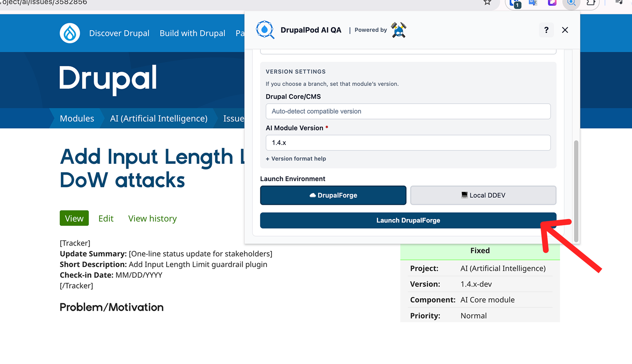This screenshot has height=364, width=632.
Task: Open the AI (Artificial Intelligence) breadcrumb
Action: coord(159,118)
